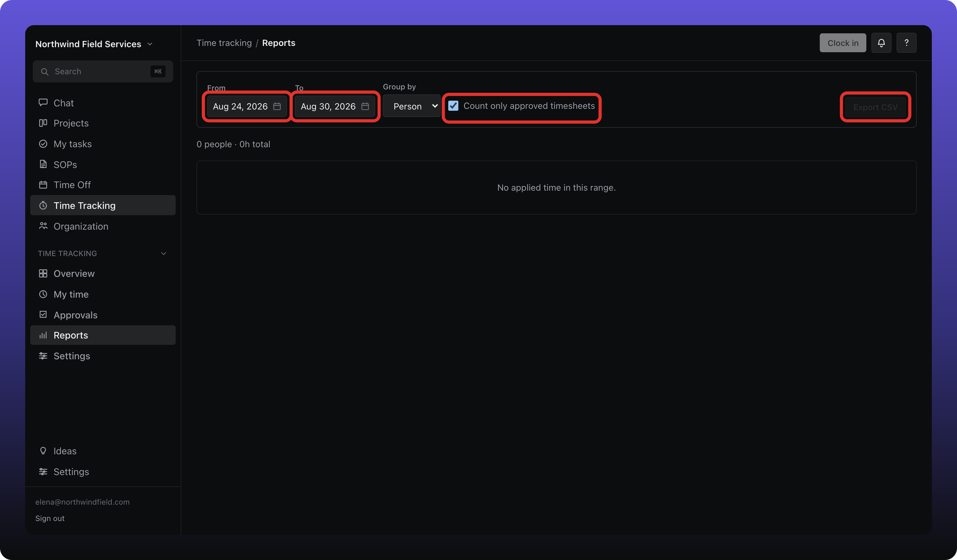Click the '0 people · 0h total' summary
Image resolution: width=957 pixels, height=560 pixels.
[x=234, y=144]
